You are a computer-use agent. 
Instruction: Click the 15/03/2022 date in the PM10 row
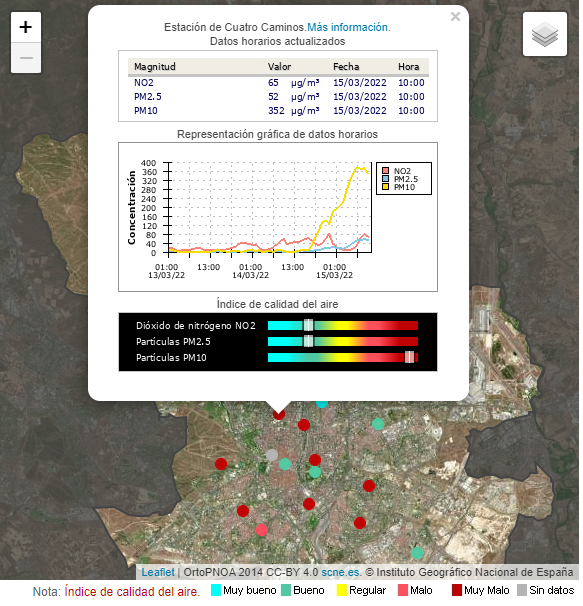360,111
